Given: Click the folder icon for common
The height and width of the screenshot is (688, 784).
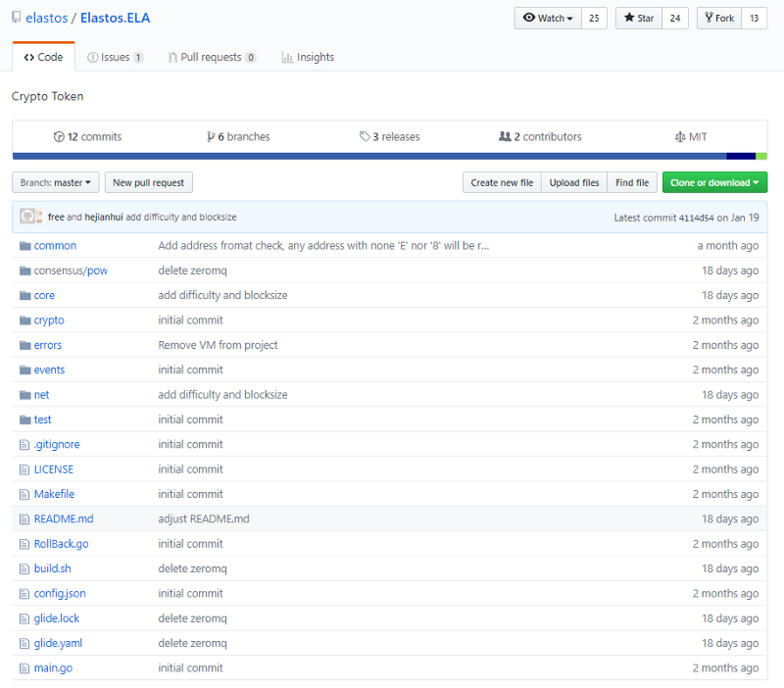Looking at the screenshot, I should coord(25,245).
